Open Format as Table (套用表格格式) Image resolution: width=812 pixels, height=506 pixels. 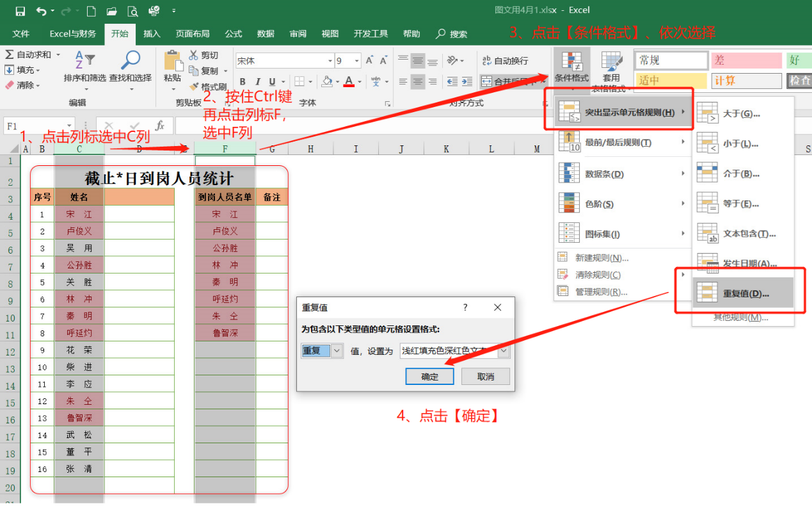coord(611,72)
